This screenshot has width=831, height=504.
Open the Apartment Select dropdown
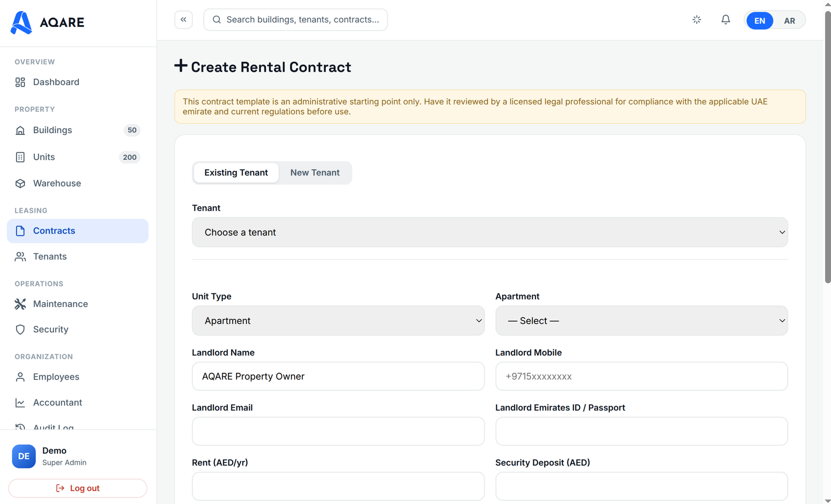point(641,320)
